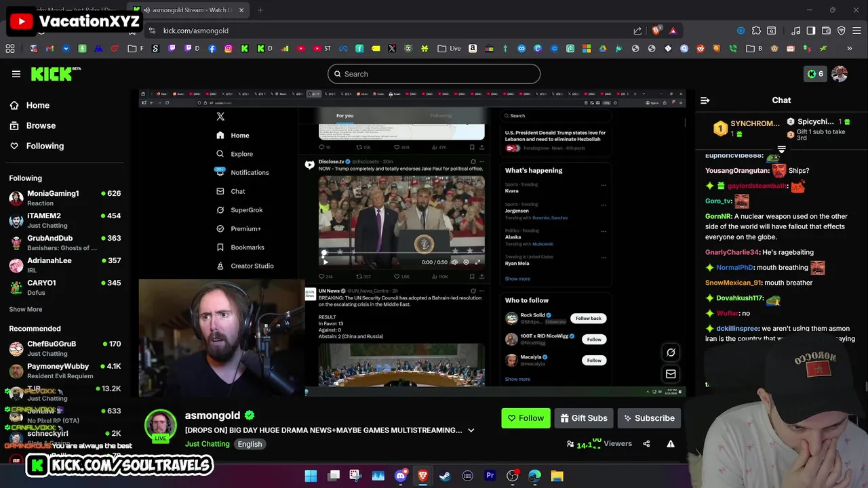Expand the stream title with the chevron

(471, 430)
